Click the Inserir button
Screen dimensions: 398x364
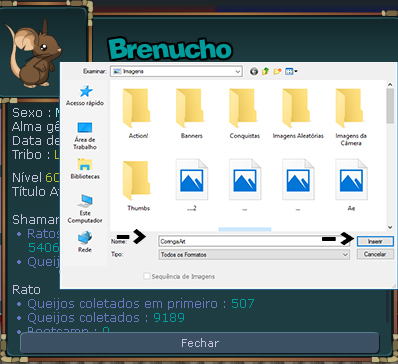coord(375,241)
